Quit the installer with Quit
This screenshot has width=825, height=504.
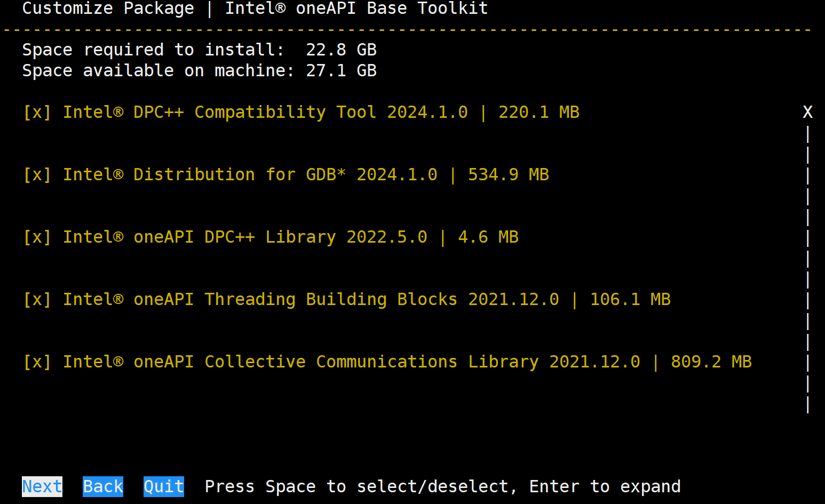164,486
